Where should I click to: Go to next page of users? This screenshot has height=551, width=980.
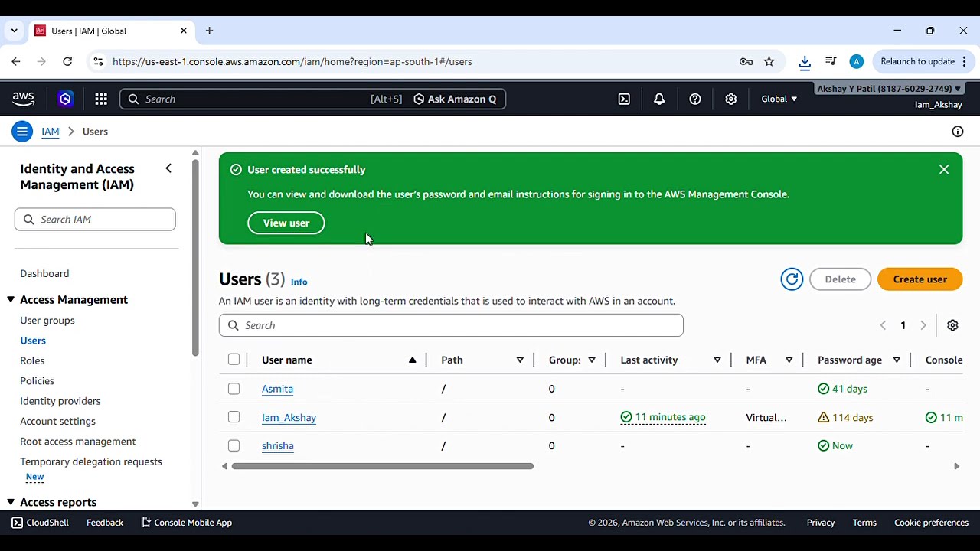(923, 325)
